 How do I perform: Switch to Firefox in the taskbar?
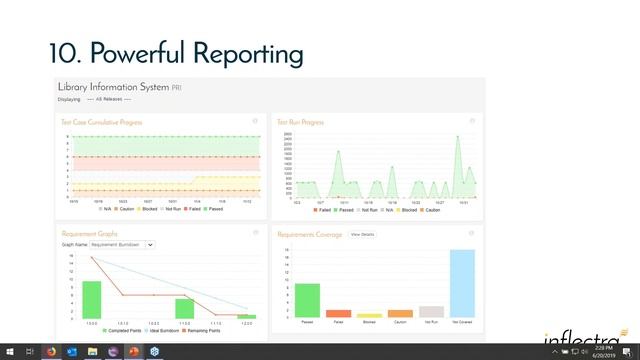tap(51, 351)
